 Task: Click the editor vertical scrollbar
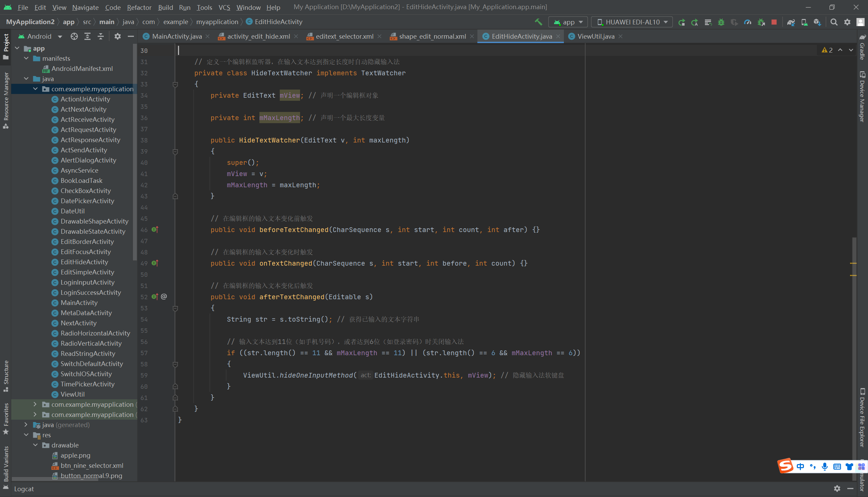pos(854,341)
